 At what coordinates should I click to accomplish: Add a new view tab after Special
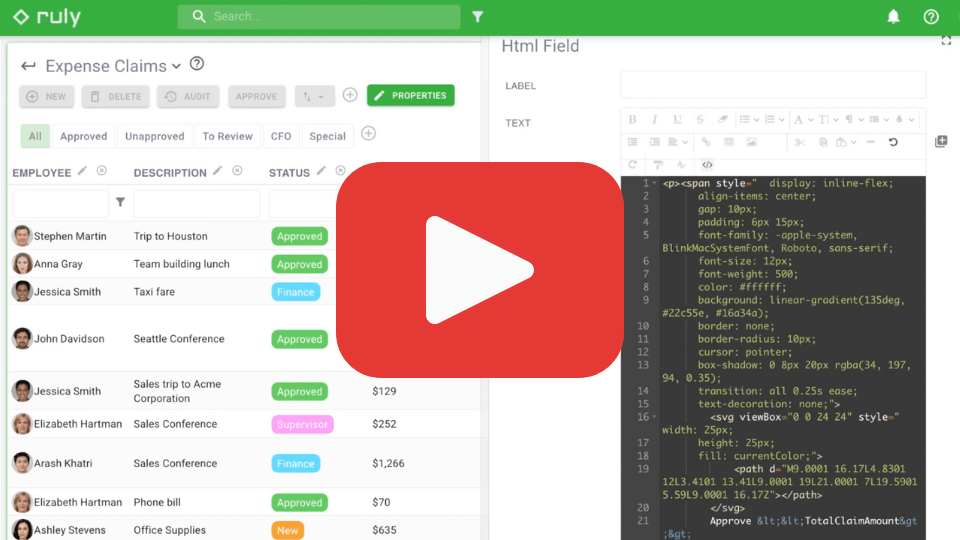pos(368,133)
